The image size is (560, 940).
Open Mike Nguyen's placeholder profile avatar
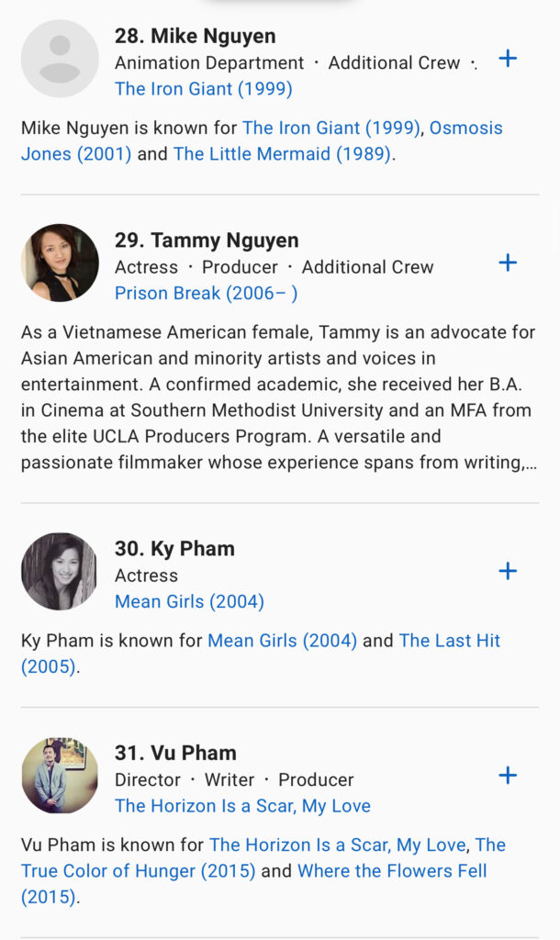[60, 59]
